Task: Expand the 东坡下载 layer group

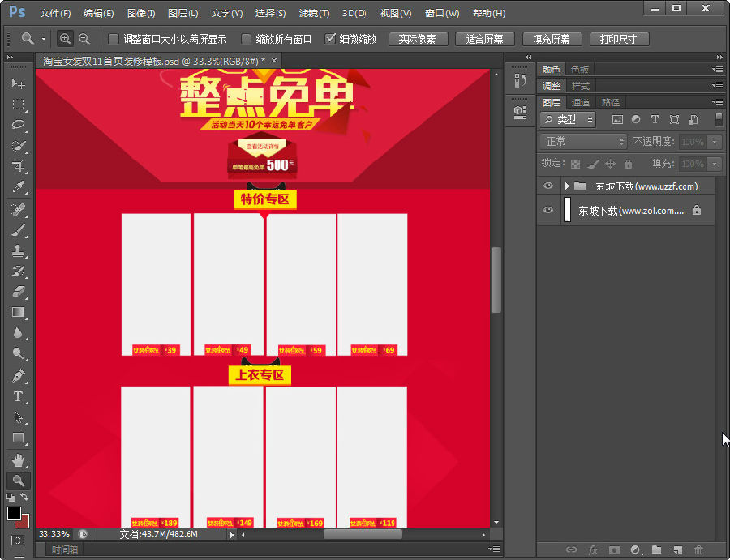Action: tap(565, 186)
